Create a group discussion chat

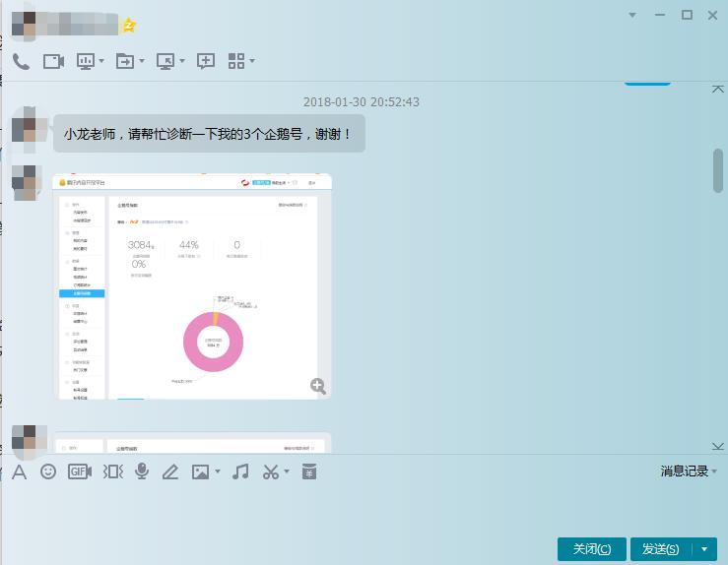click(206, 61)
